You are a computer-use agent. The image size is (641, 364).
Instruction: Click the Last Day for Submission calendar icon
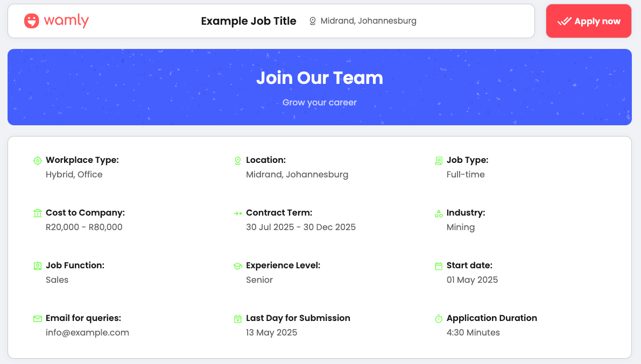pos(237,318)
